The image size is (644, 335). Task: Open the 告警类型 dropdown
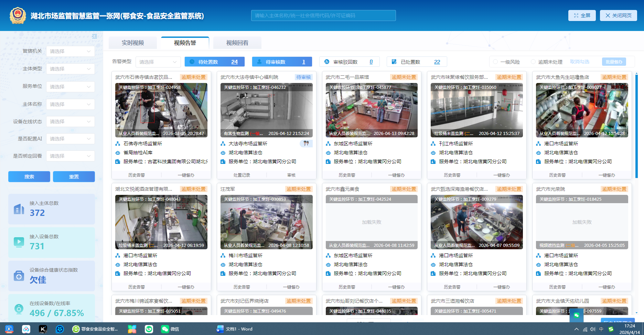[158, 62]
